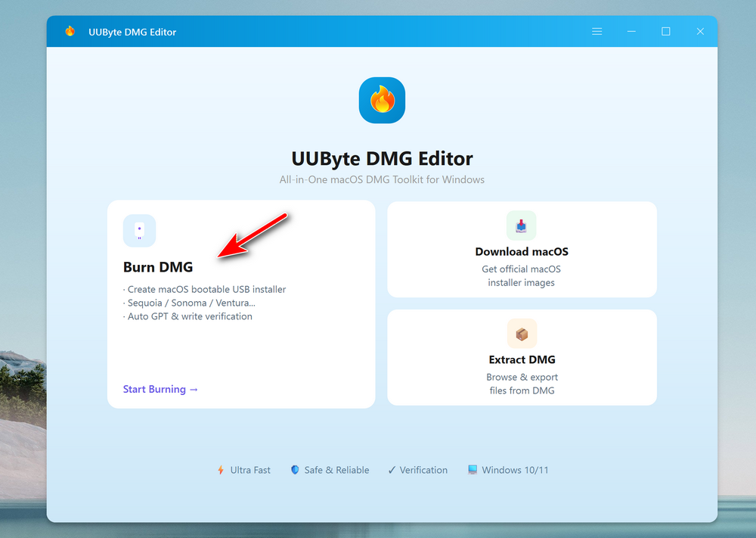756x538 pixels.
Task: Open the hamburger menu in the title bar
Action: point(596,31)
